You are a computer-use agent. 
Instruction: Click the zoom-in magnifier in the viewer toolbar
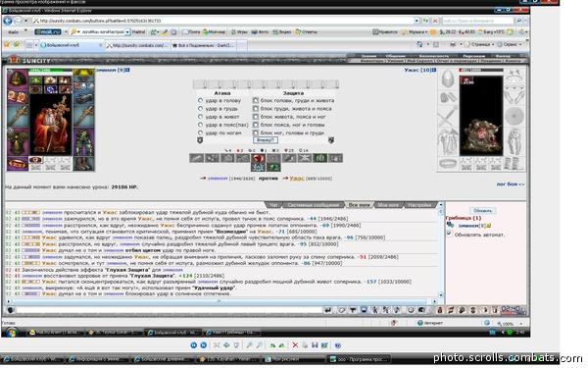pos(249,345)
